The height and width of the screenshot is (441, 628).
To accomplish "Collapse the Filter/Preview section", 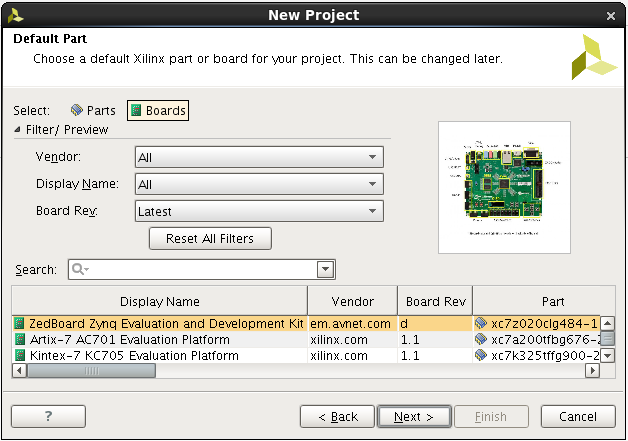I will click(x=17, y=129).
